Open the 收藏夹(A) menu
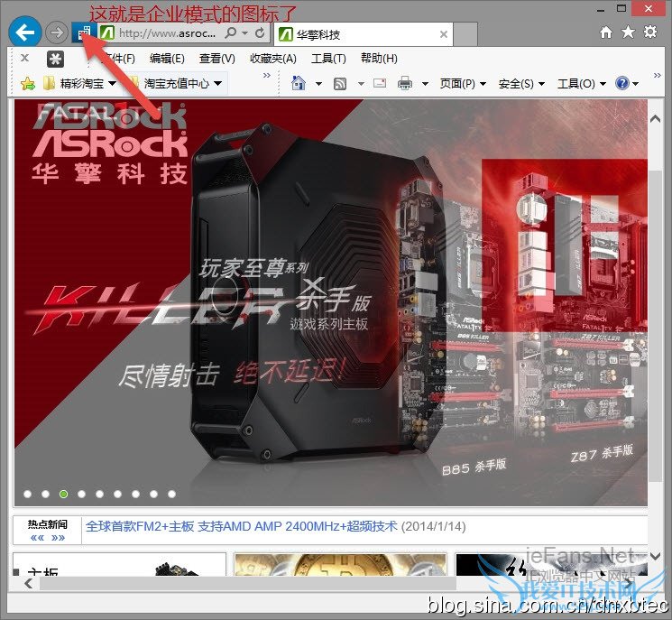The height and width of the screenshot is (620, 672). point(273,59)
